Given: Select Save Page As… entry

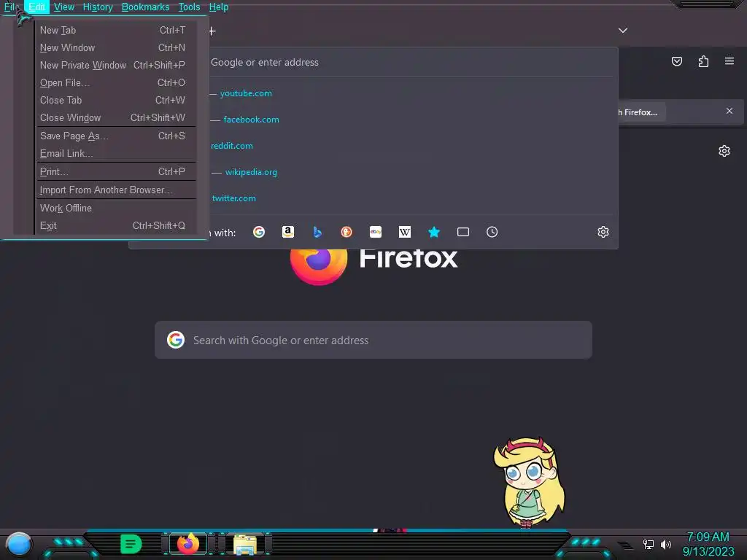Looking at the screenshot, I should click(x=116, y=136).
